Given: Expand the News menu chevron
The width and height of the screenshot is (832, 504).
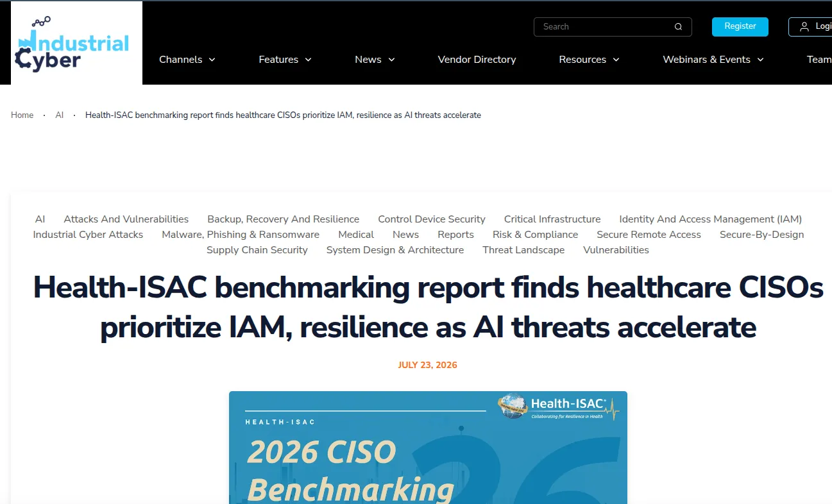Looking at the screenshot, I should pos(391,60).
